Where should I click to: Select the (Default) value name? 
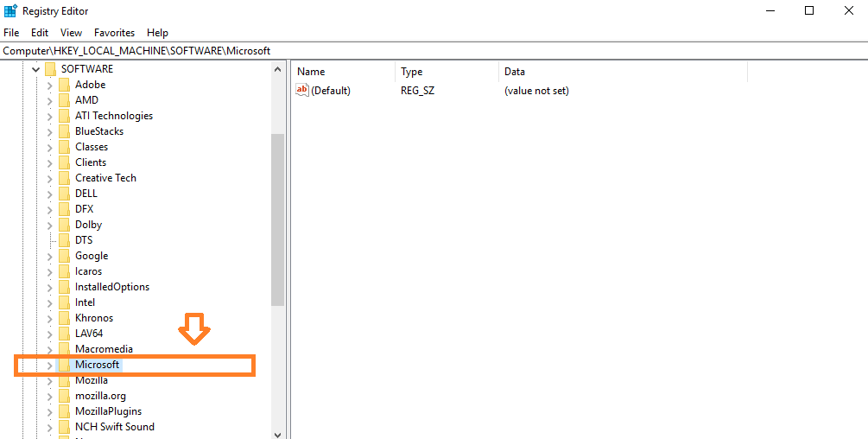(331, 91)
